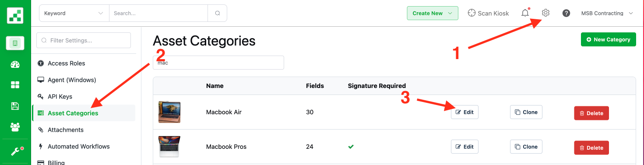Click the Scan Kiosk crosshair icon
644x165 pixels.
472,13
